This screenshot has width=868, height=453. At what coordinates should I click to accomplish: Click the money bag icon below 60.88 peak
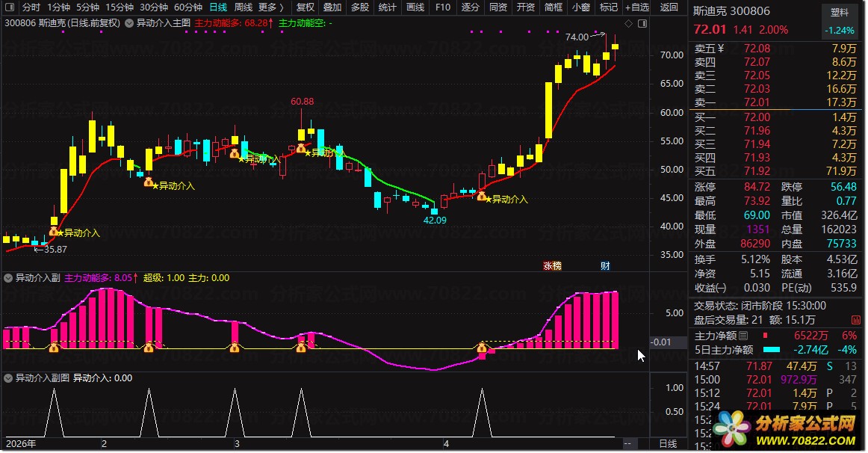[x=301, y=148]
